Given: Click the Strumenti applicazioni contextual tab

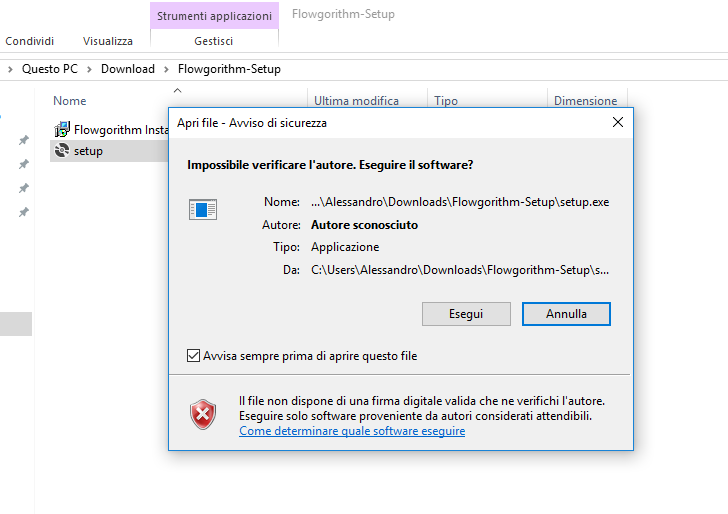Looking at the screenshot, I should (214, 16).
